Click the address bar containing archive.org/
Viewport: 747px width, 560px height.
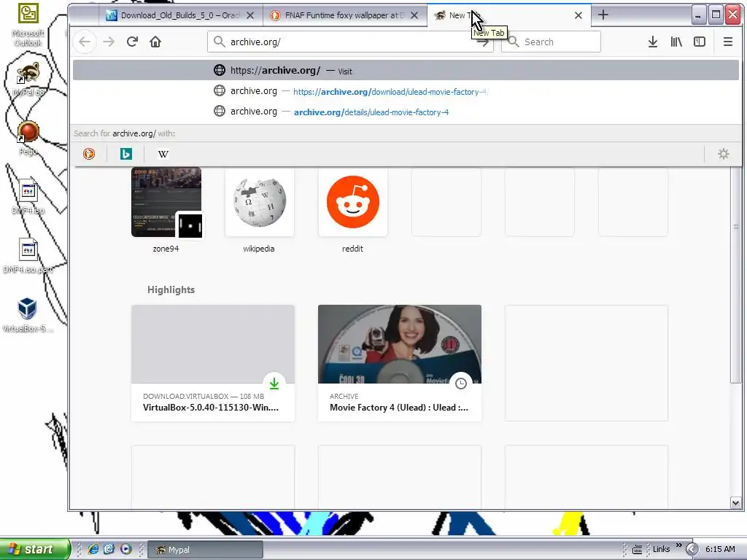pos(350,42)
